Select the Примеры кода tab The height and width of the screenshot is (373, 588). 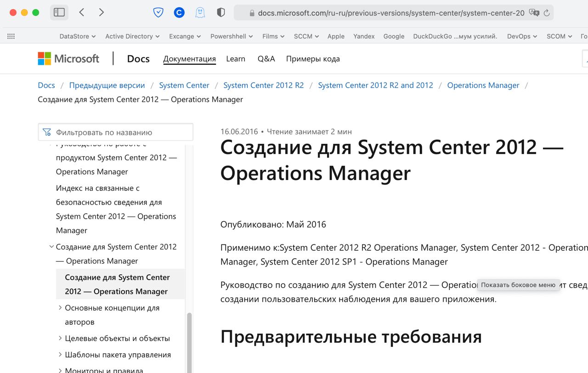coord(313,59)
